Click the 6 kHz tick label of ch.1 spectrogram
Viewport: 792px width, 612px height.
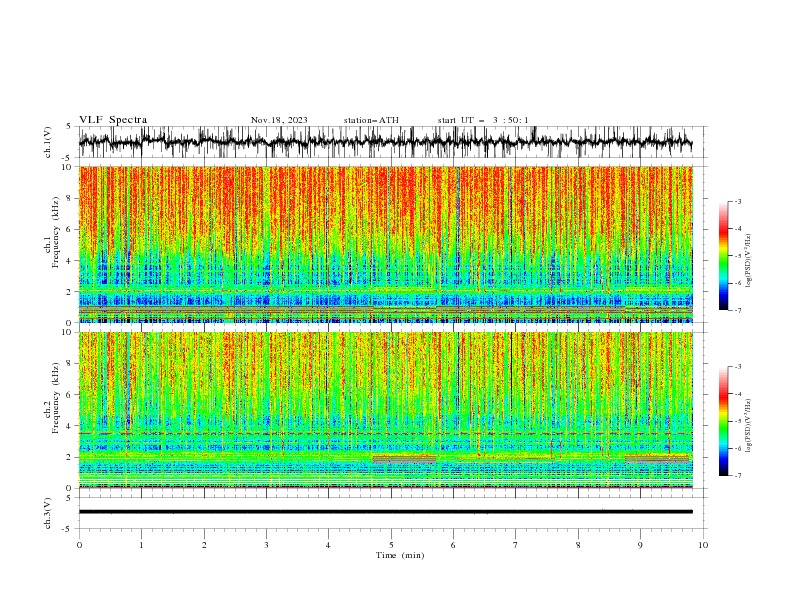tap(70, 230)
